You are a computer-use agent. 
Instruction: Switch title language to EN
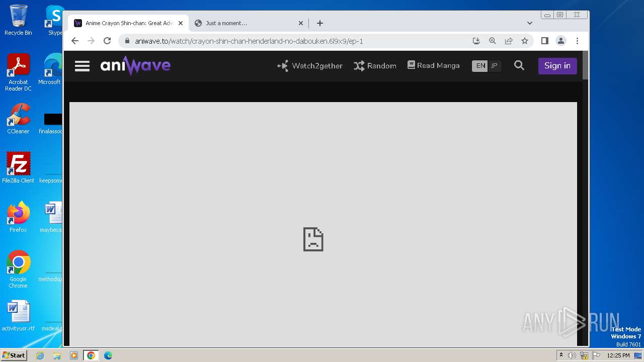(480, 66)
